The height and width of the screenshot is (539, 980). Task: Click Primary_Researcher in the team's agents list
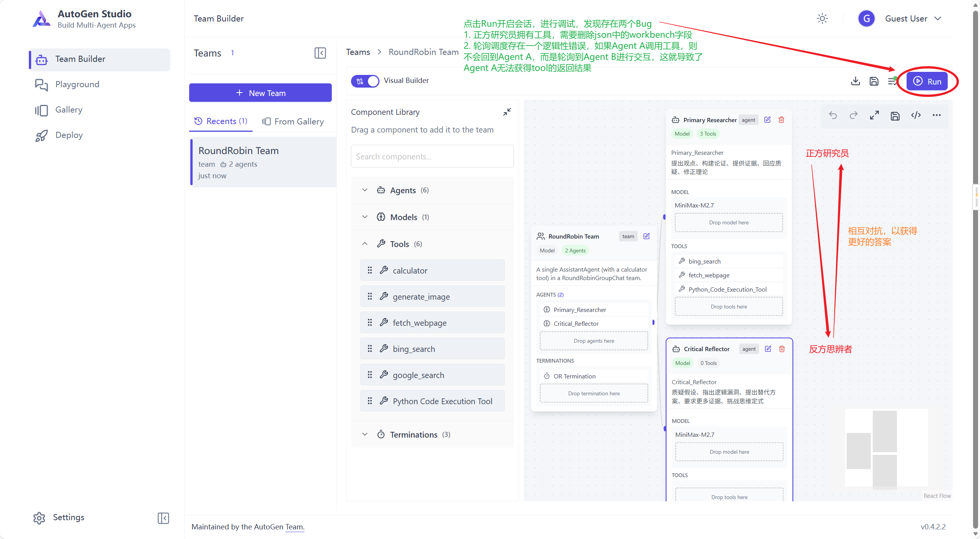pyautogui.click(x=594, y=309)
